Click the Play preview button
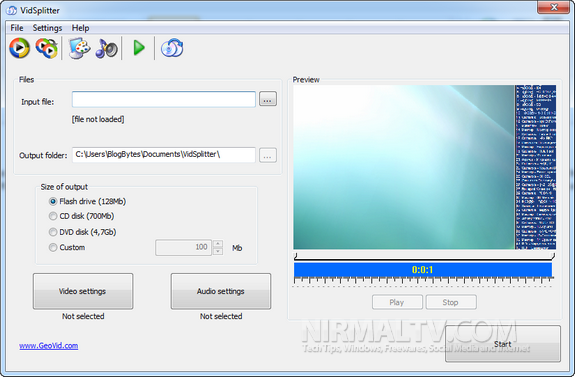575x377 pixels. pyautogui.click(x=397, y=302)
